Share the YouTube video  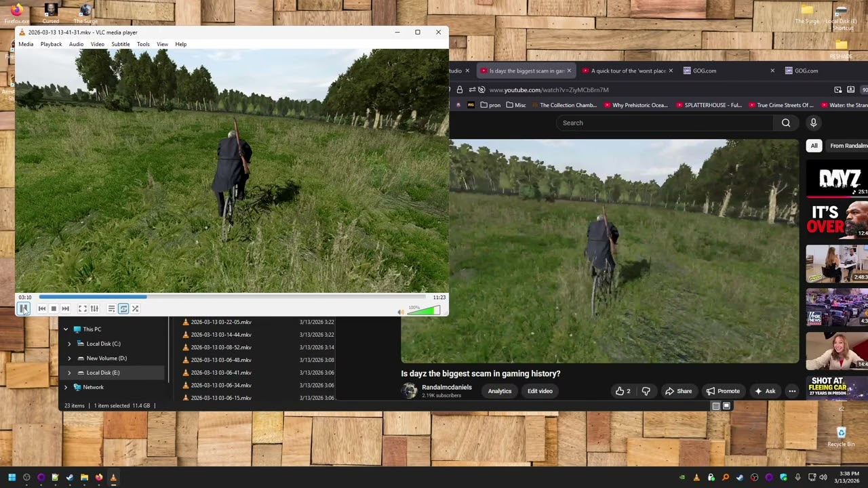pyautogui.click(x=678, y=391)
